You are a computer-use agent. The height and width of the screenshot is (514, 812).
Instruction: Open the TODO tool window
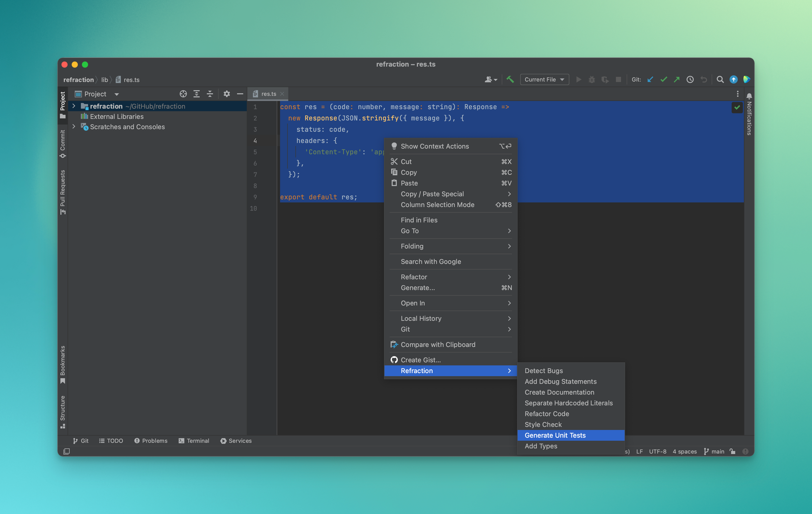(x=111, y=441)
